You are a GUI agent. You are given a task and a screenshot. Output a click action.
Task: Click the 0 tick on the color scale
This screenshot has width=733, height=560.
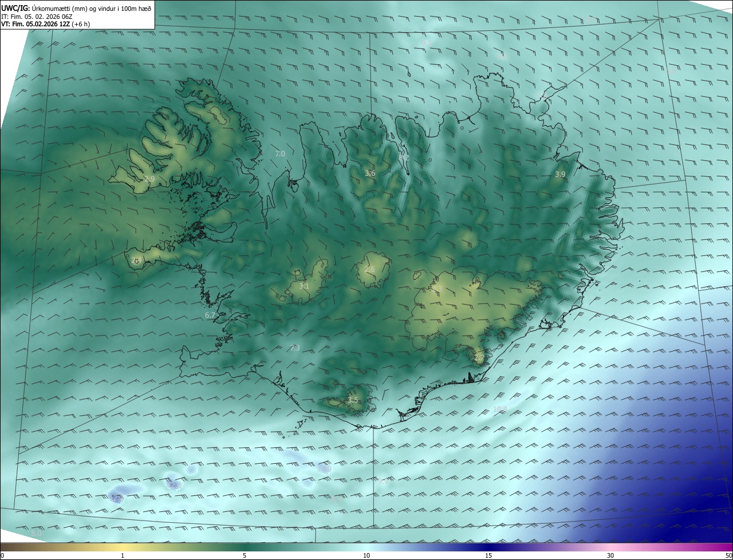point(2,555)
